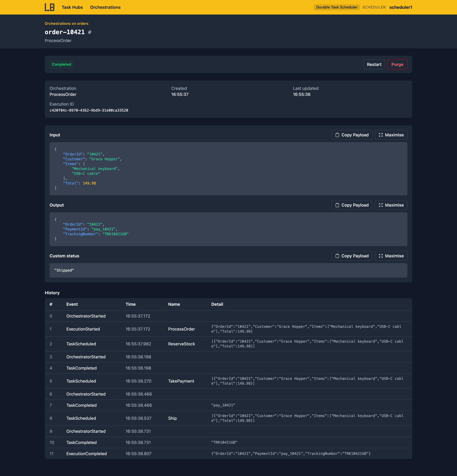Click the ProcessOrder name in history
457x476 pixels.
[182, 329]
